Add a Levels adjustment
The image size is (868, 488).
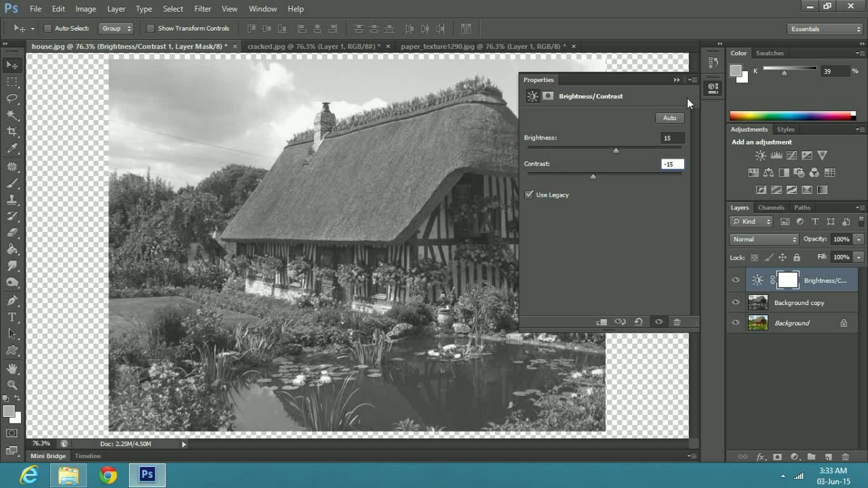pyautogui.click(x=776, y=156)
